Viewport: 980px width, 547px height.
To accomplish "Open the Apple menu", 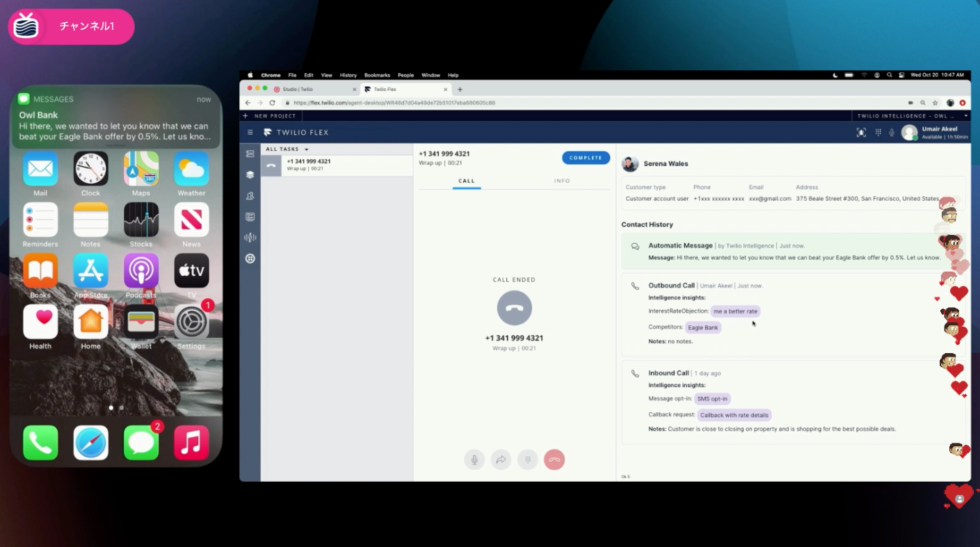I will point(250,75).
